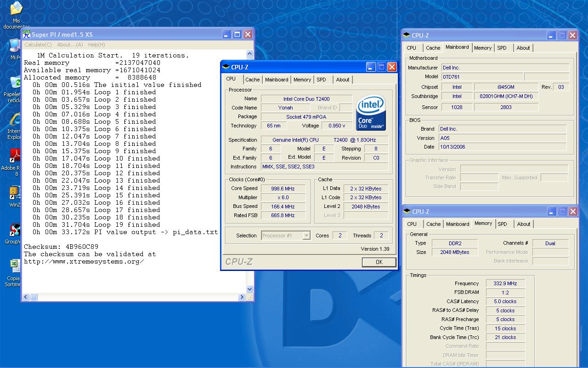Click the Mainboard CPU-Z window title icon
Image resolution: width=588 pixels, height=368 pixels.
(x=407, y=35)
